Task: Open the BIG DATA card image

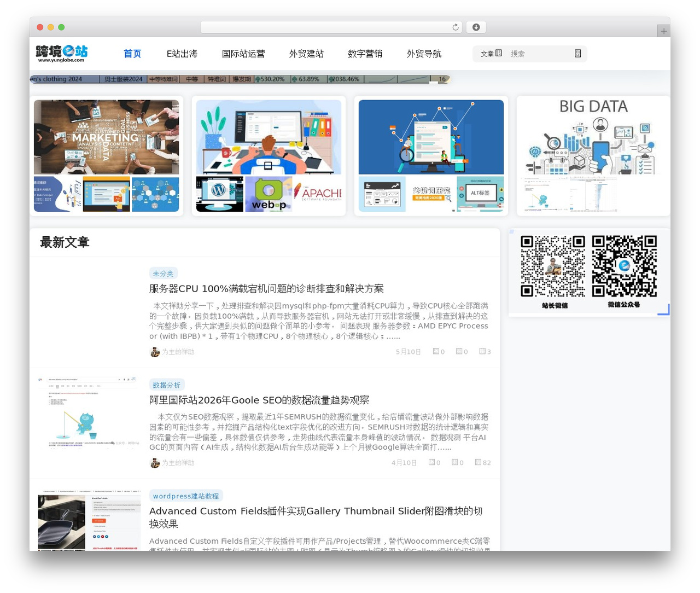Action: [x=593, y=137]
